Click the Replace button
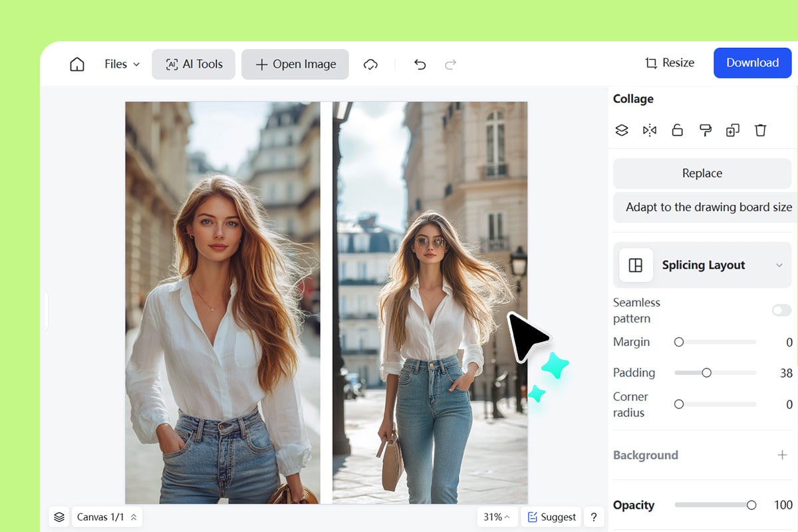Image resolution: width=798 pixels, height=532 pixels. coord(702,174)
